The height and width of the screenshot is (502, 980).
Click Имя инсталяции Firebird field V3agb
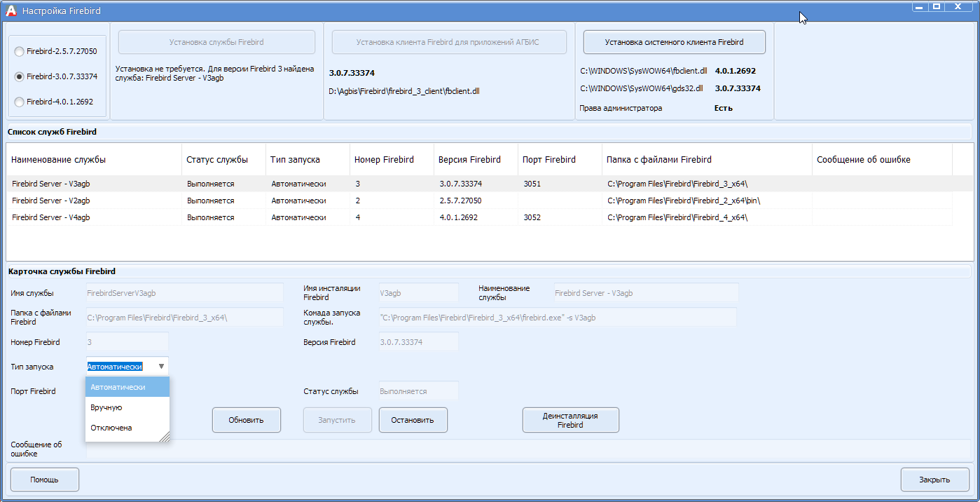pyautogui.click(x=418, y=293)
